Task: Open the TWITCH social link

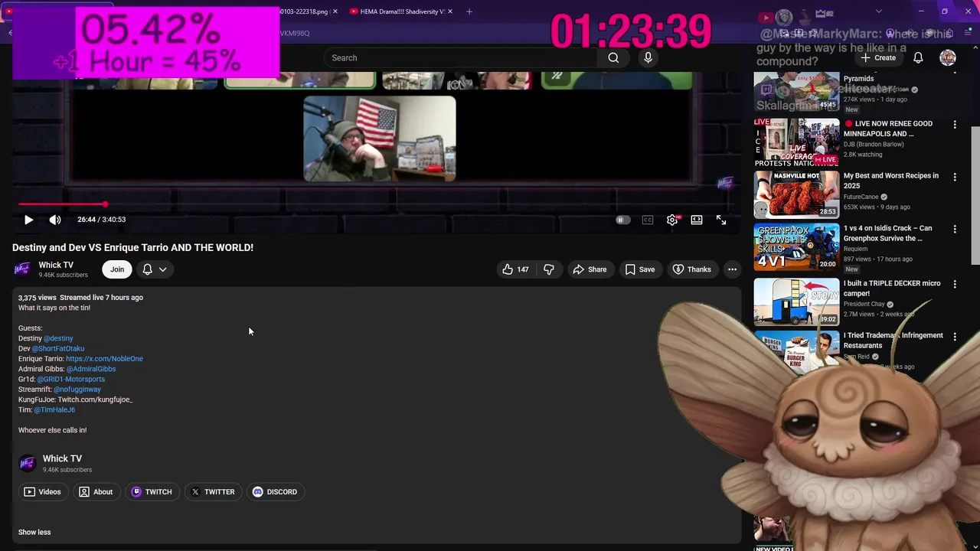Action: (x=152, y=492)
